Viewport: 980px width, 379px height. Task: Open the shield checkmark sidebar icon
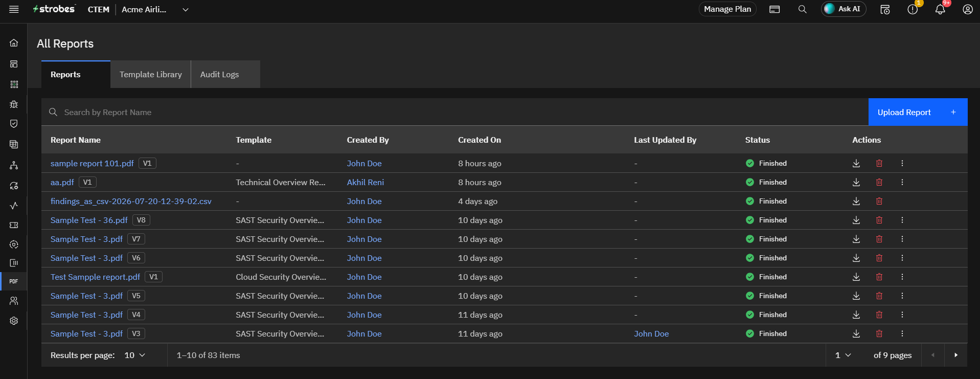click(x=14, y=124)
